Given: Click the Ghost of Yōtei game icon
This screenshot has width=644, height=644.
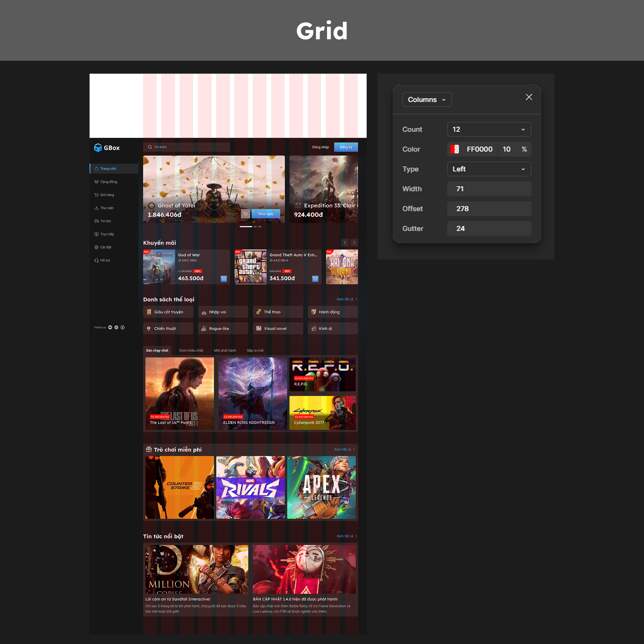Looking at the screenshot, I should coord(152,206).
